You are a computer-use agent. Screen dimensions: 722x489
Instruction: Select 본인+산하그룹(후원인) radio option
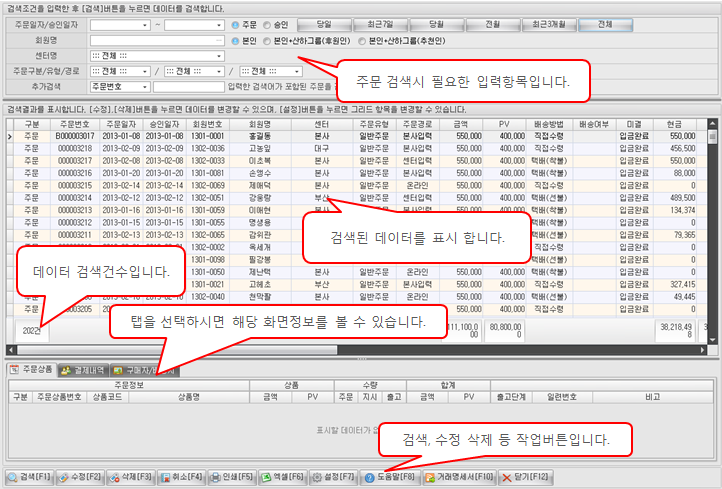pyautogui.click(x=267, y=41)
